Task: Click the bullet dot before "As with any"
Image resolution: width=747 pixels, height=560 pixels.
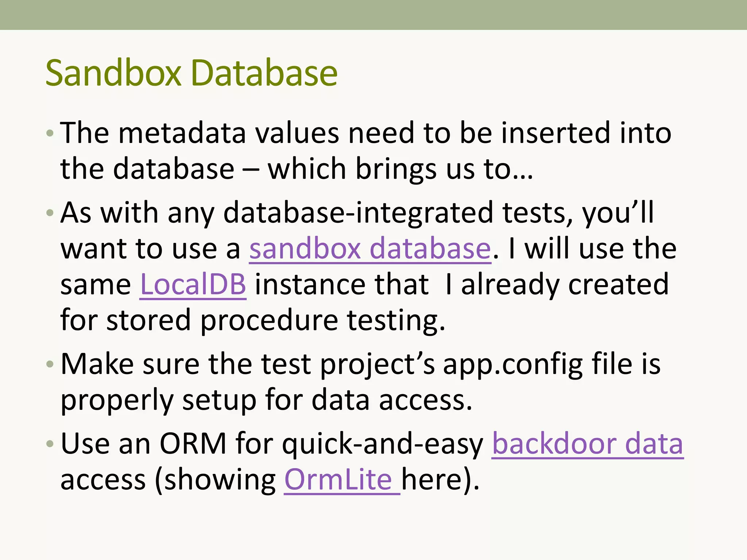Action: coord(50,213)
